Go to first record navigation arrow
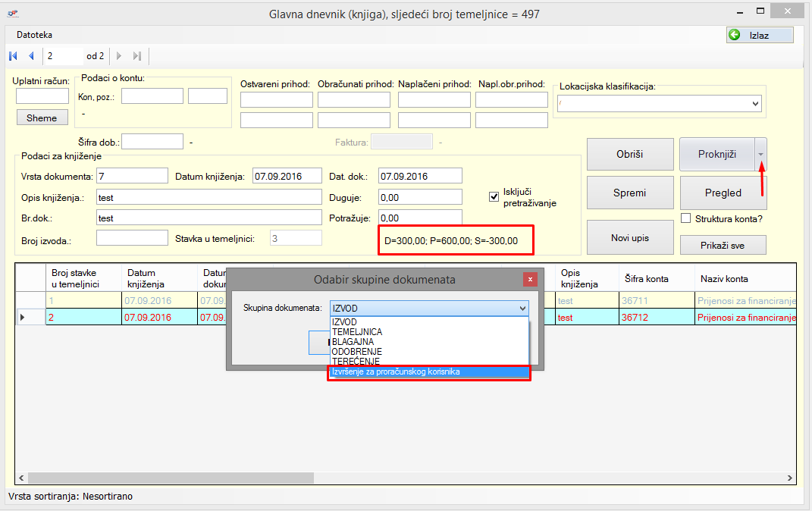 point(13,55)
